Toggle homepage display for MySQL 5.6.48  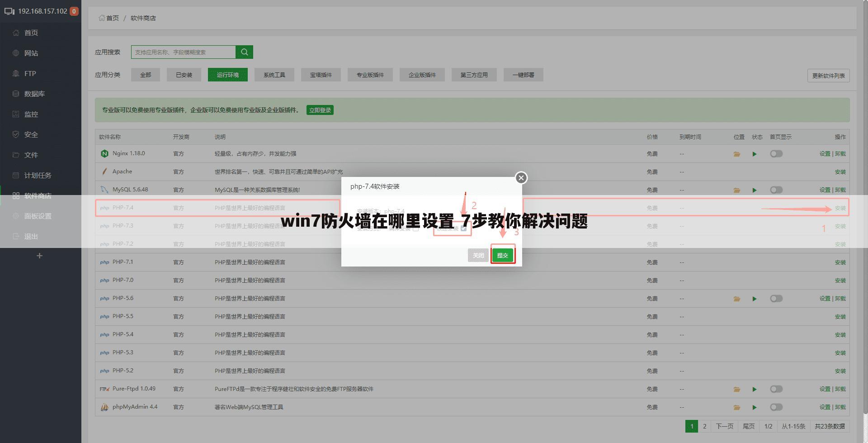[x=776, y=190]
